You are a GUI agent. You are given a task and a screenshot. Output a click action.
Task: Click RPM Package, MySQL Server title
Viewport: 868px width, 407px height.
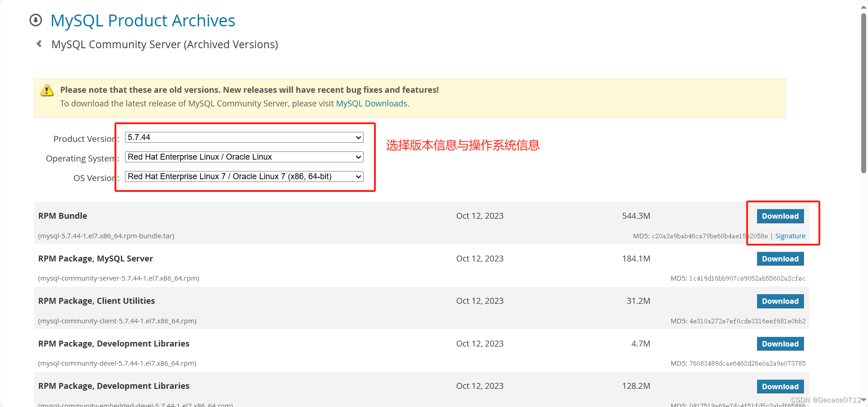[x=95, y=259]
